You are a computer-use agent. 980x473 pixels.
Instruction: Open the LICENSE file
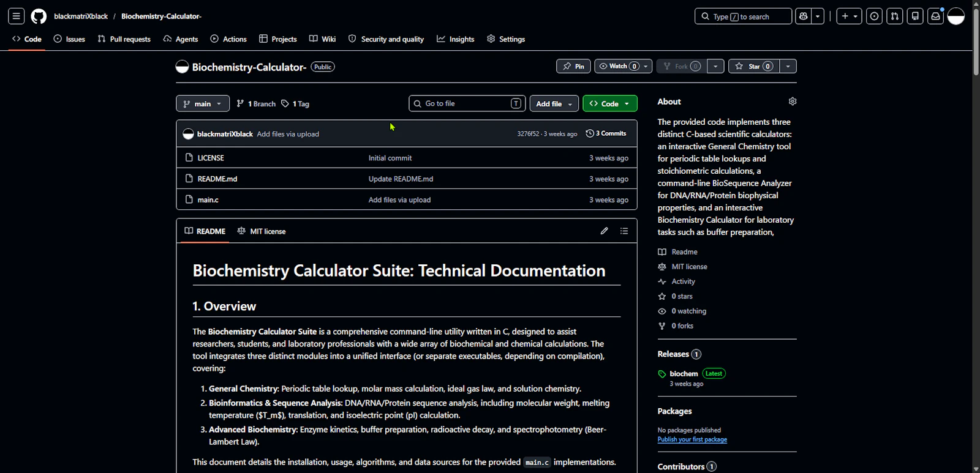pos(211,158)
